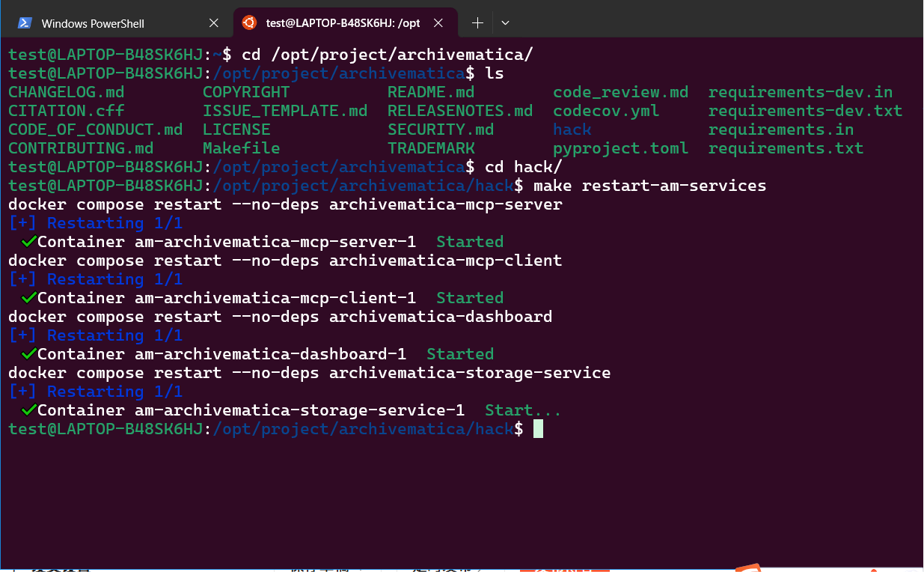
Task: Click the green checkmark beside mcp-server-1 container
Action: pyautogui.click(x=28, y=241)
